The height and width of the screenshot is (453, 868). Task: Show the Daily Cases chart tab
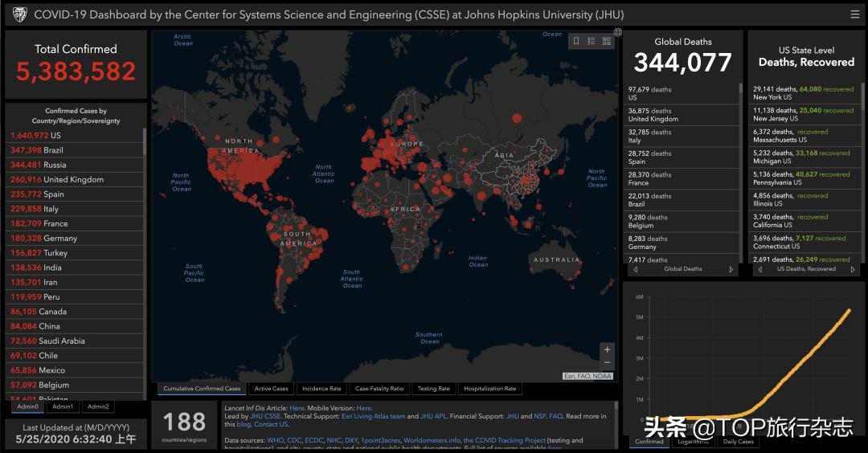(x=738, y=442)
